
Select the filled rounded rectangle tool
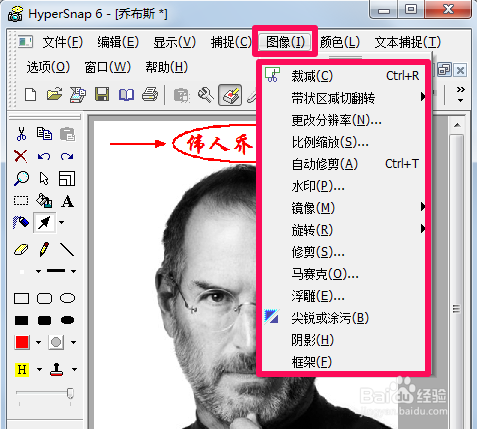pos(44,321)
